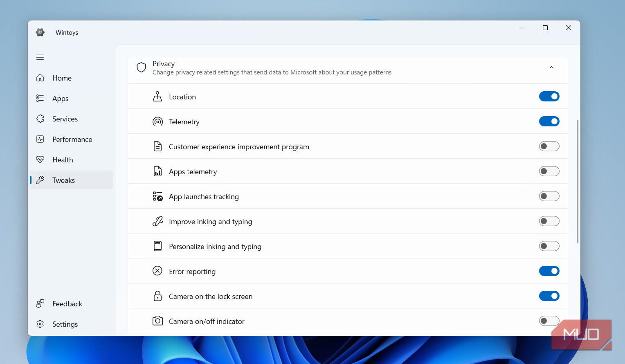Open Wintoys Settings from the sidebar

pos(71,324)
